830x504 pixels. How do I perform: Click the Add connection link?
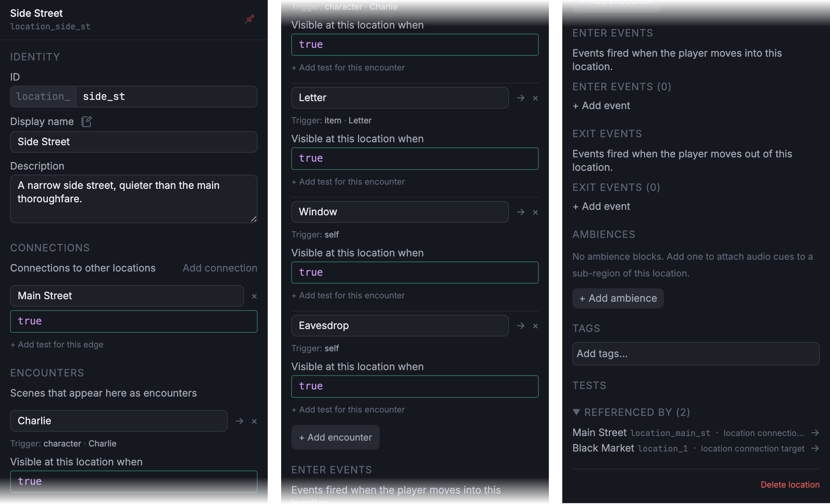point(220,268)
